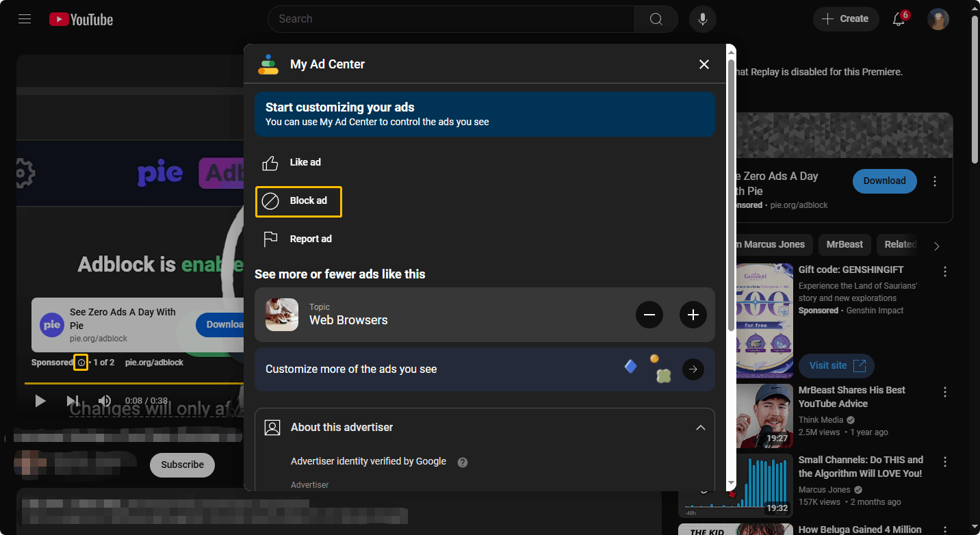Click the Marcus Jones channel name
Image resolution: width=980 pixels, height=535 pixels.
(x=824, y=490)
